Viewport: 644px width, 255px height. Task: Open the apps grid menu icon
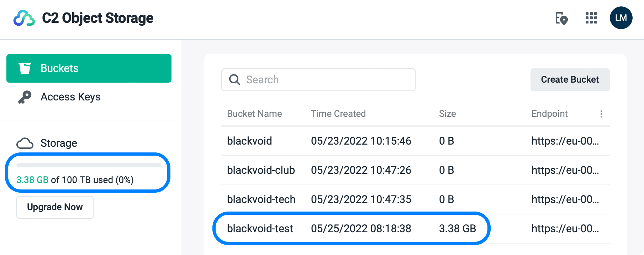[x=591, y=18]
